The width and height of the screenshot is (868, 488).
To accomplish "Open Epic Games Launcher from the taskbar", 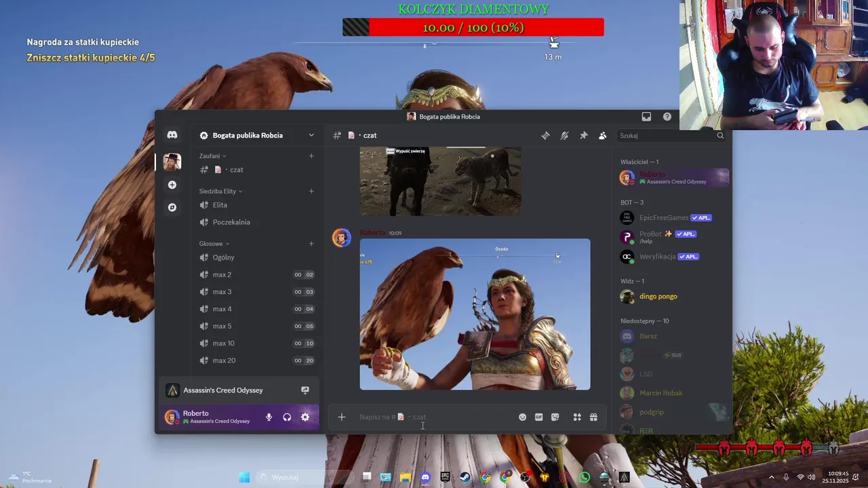I will coord(445,477).
